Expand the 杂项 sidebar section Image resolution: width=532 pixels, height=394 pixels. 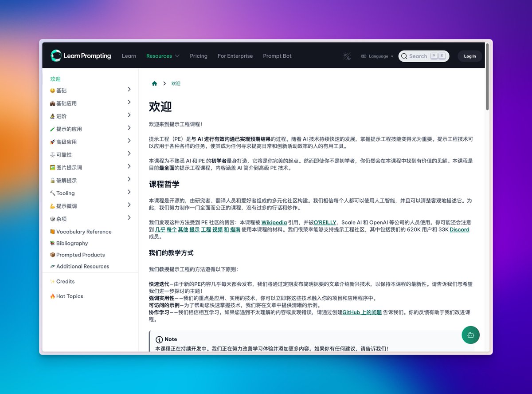[x=129, y=217]
